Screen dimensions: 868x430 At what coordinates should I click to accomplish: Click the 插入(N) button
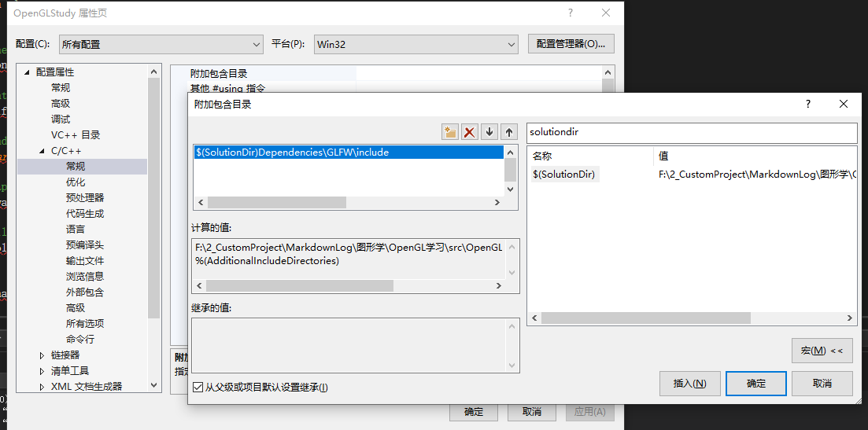(x=689, y=384)
